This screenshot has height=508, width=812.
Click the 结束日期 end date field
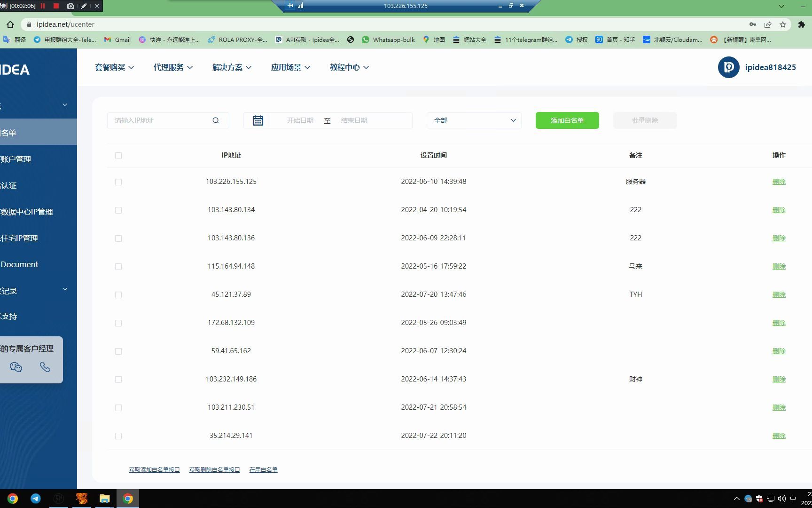(x=354, y=120)
